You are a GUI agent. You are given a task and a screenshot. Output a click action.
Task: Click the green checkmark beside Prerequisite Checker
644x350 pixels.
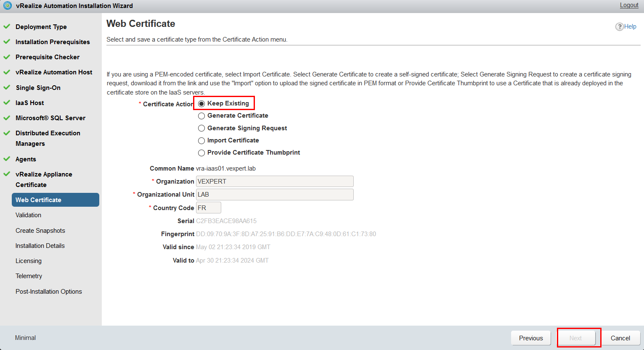[x=7, y=57]
